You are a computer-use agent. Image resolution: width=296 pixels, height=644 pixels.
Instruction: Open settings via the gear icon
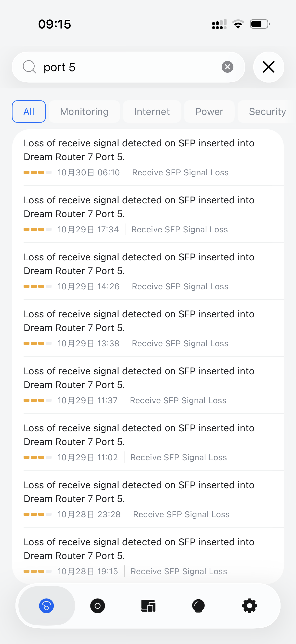[x=249, y=606]
